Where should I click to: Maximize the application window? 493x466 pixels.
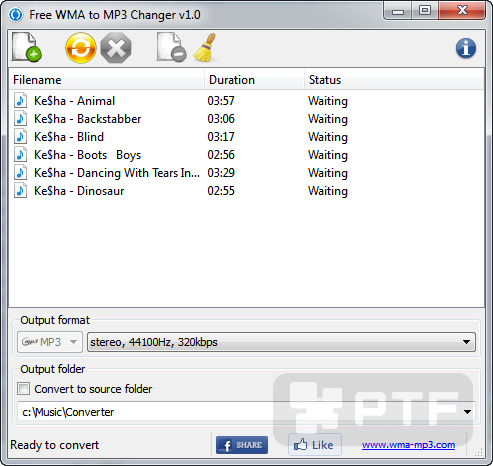(425, 11)
